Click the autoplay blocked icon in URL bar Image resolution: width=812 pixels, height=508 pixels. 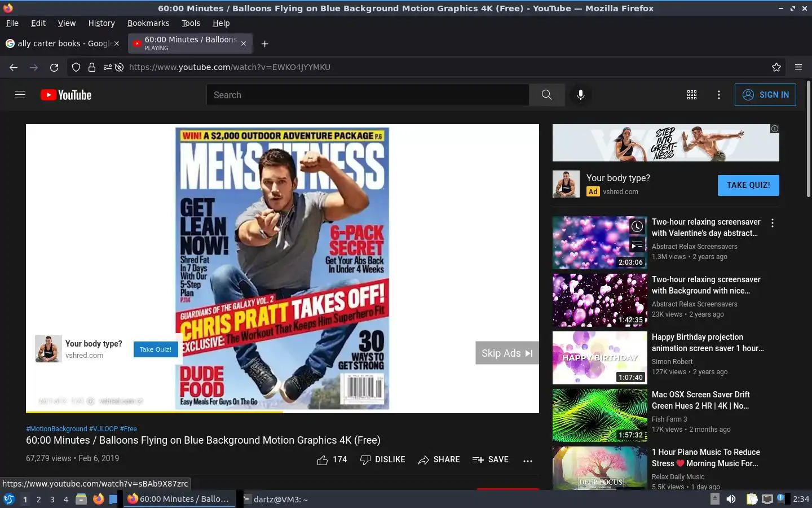[x=119, y=67]
